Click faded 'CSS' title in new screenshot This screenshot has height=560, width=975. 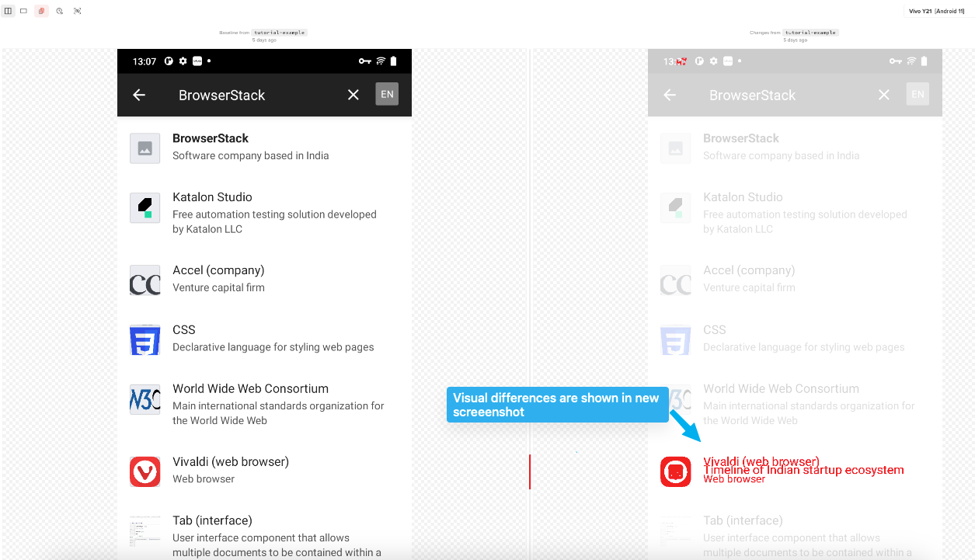click(715, 329)
